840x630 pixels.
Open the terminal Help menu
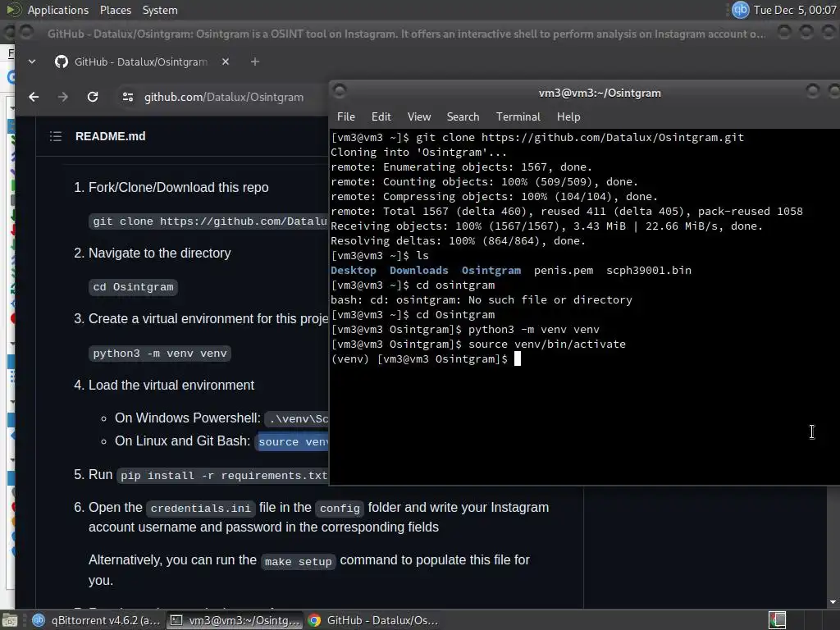[x=568, y=116]
